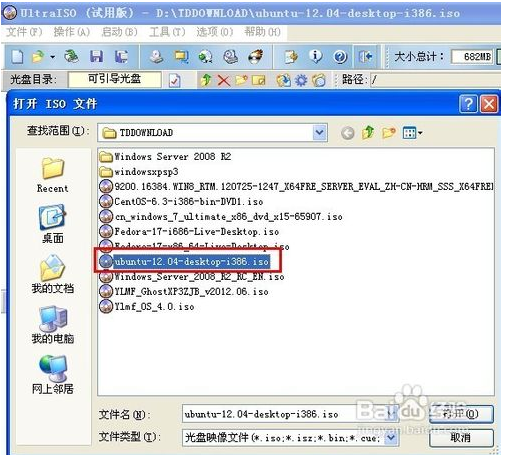Create a new folder in open dialog
The image size is (506, 455).
(x=389, y=133)
